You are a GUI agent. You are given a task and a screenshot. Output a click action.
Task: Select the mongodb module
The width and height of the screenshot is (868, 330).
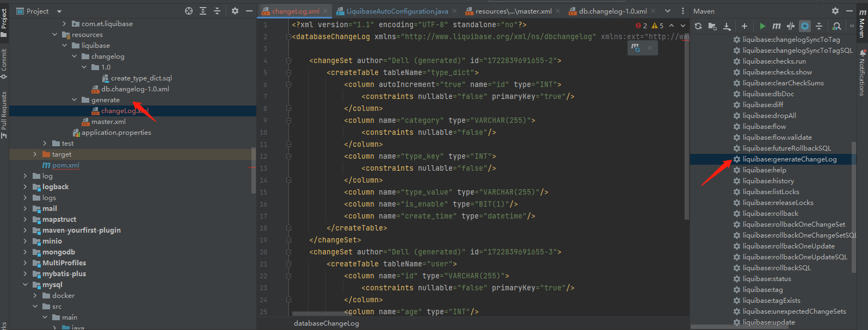tap(54, 252)
